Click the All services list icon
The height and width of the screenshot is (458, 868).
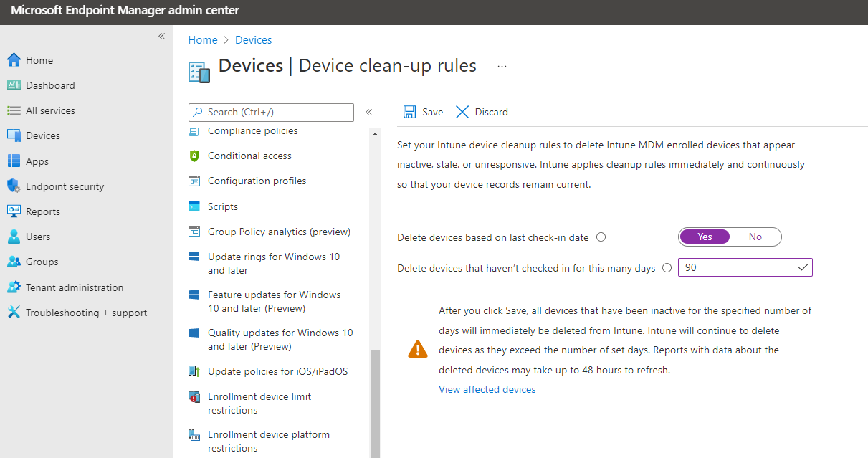tap(14, 110)
